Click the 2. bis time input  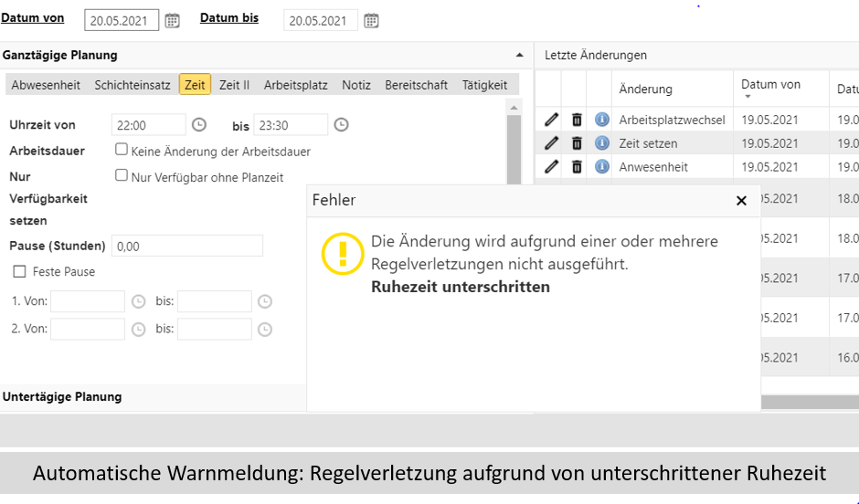214,330
